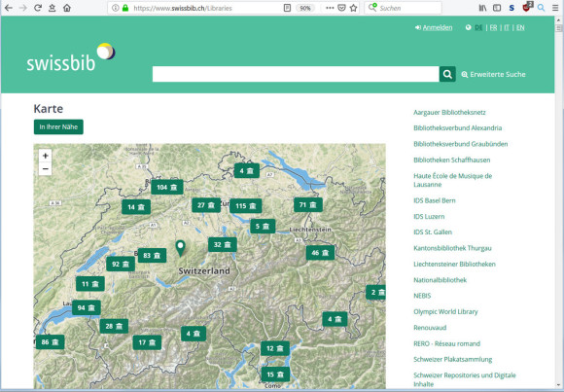The image size is (564, 392).
Task: Select DE language
Action: point(478,27)
